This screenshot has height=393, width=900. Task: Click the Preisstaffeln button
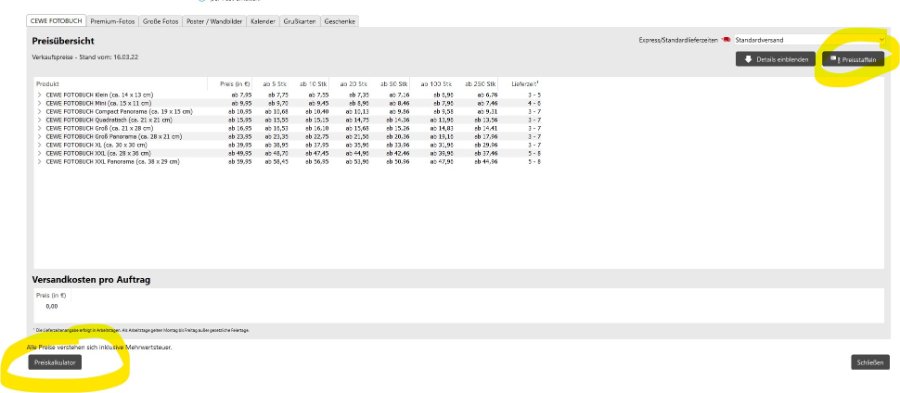pos(853,59)
